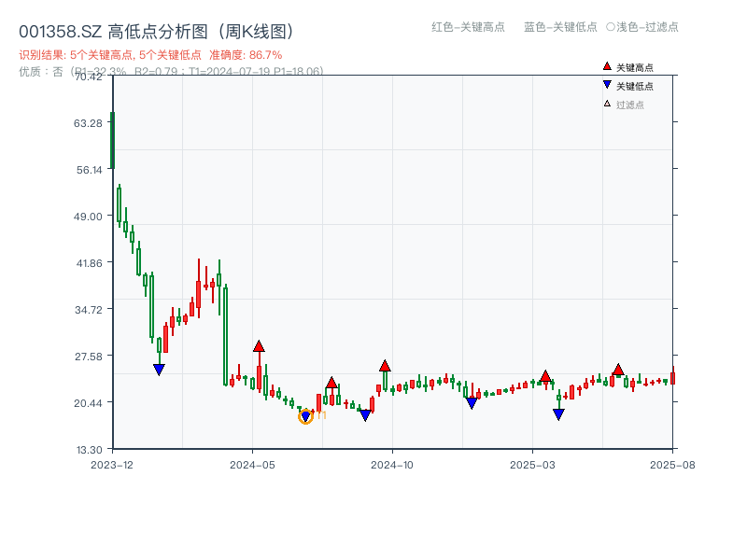
Task: Click the y-axis value 34.72
Action: tap(89, 310)
